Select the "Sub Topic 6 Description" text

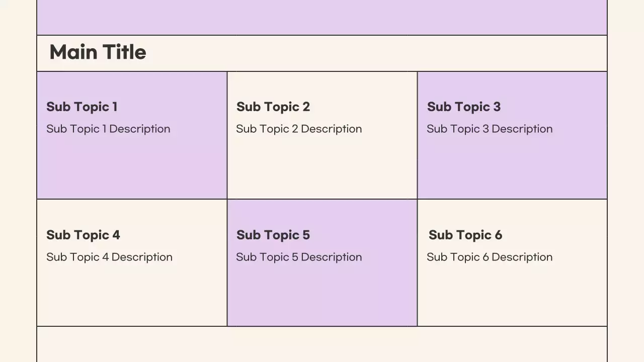coord(490,257)
